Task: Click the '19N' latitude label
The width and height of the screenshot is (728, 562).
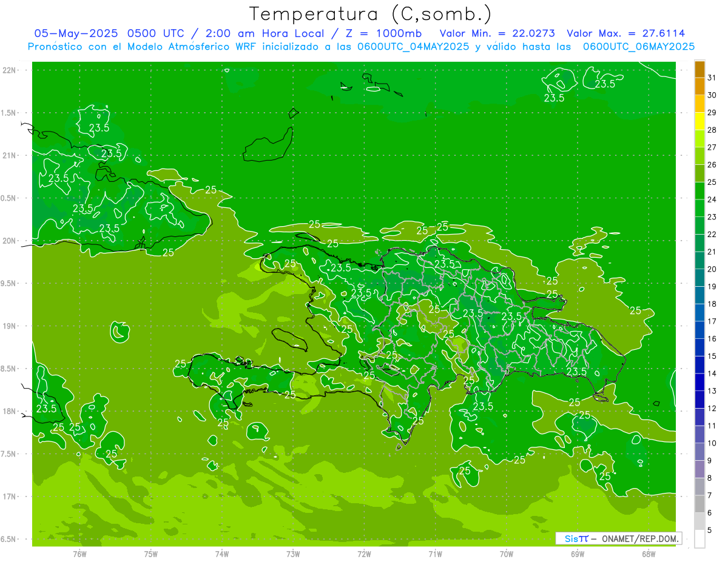Action: point(10,326)
